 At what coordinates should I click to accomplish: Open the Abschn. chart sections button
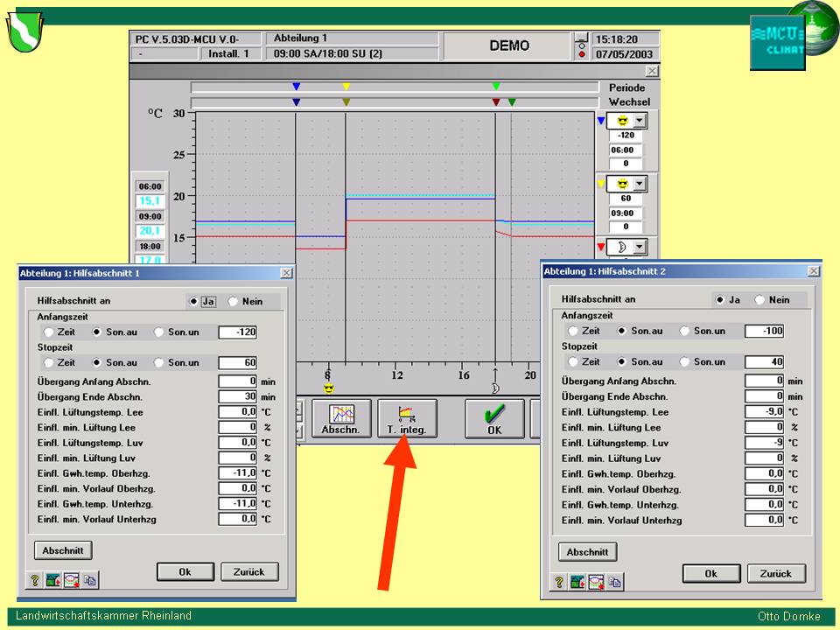point(340,418)
